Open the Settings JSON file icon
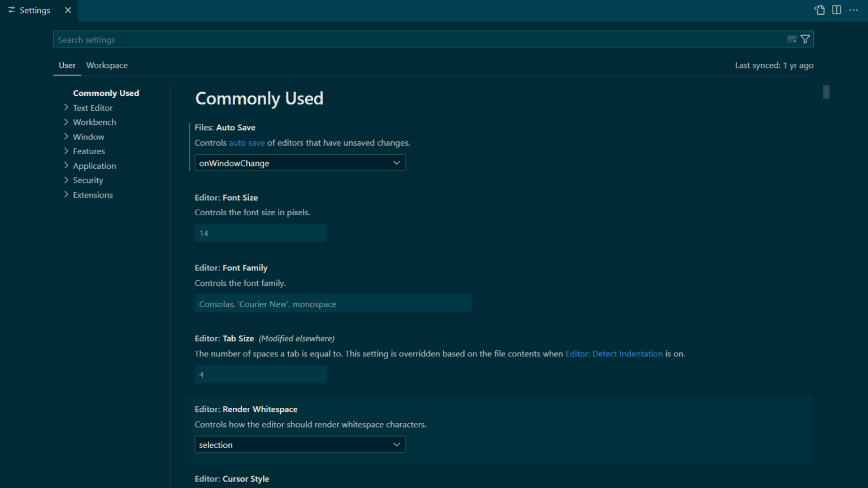Viewport: 868px width, 488px height. coord(819,10)
